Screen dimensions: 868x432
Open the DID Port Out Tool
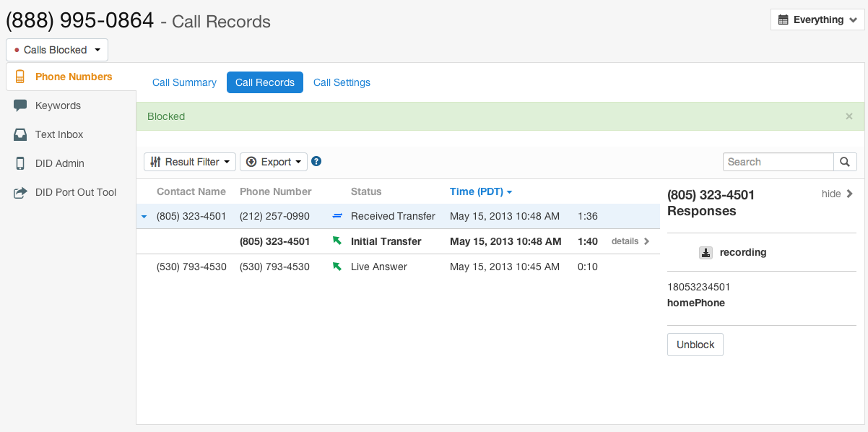pos(75,192)
